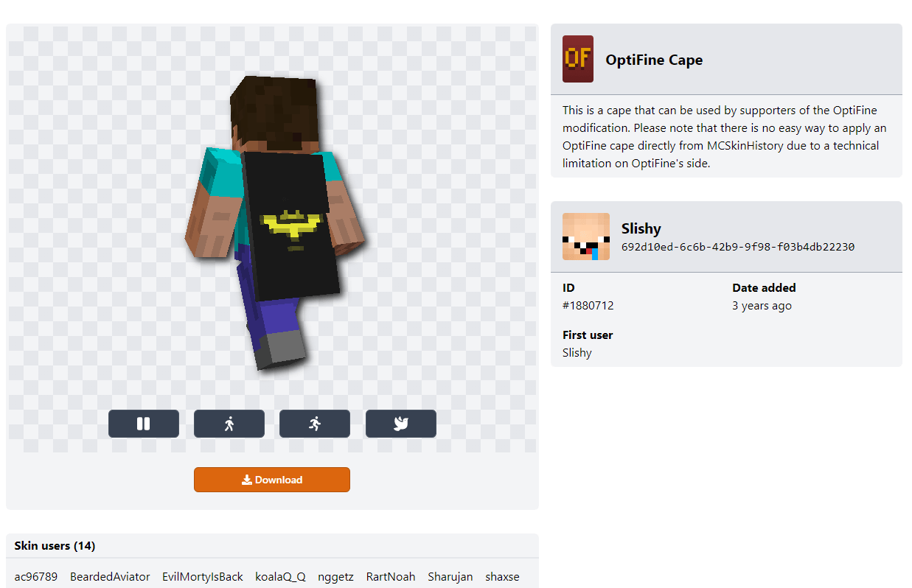Click the Slishy first user link
This screenshot has width=912, height=588.
point(577,352)
